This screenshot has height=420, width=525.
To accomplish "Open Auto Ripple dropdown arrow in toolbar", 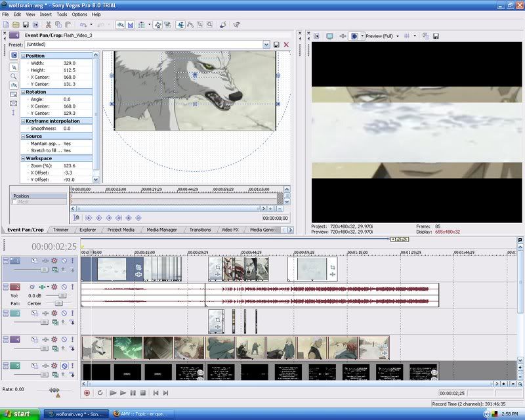I will pos(150,24).
